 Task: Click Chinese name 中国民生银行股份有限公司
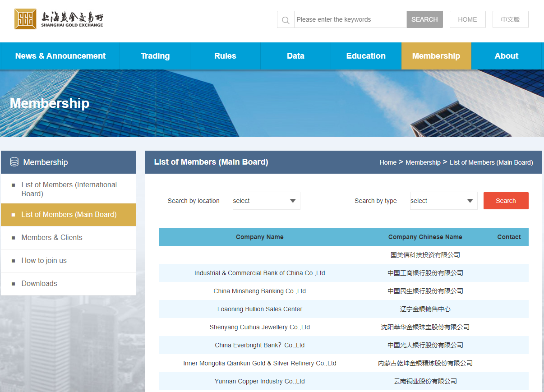(425, 291)
